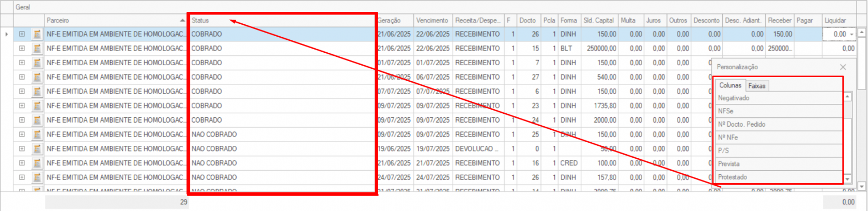The image size is (868, 211).
Task: Open the Liquidar value dropdown arrow
Action: pyautogui.click(x=851, y=35)
